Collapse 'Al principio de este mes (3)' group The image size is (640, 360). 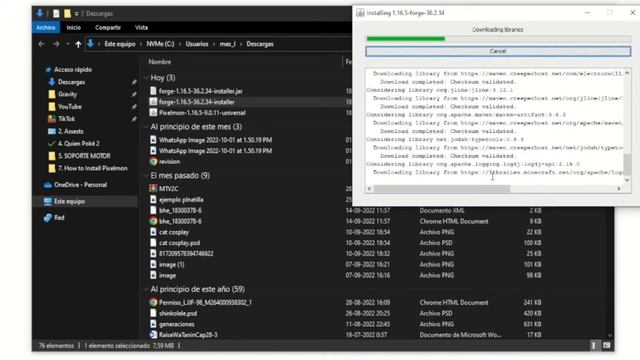pyautogui.click(x=146, y=127)
